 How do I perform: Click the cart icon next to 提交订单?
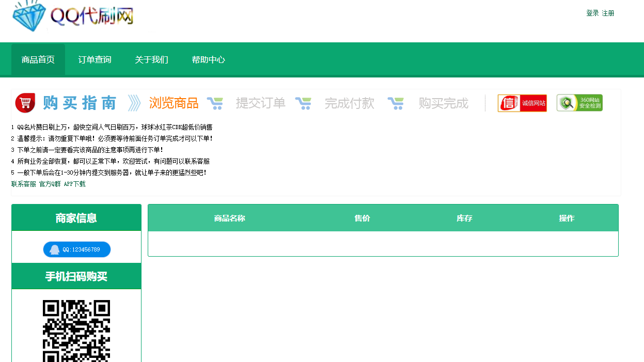tap(304, 103)
